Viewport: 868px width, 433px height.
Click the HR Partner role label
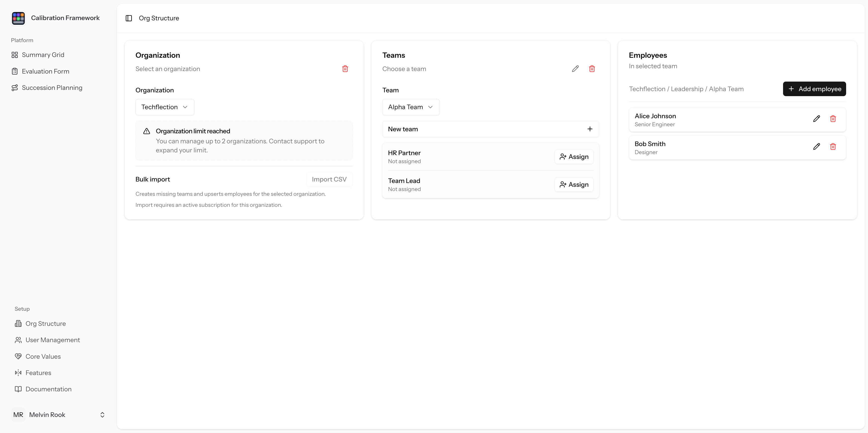tap(404, 153)
